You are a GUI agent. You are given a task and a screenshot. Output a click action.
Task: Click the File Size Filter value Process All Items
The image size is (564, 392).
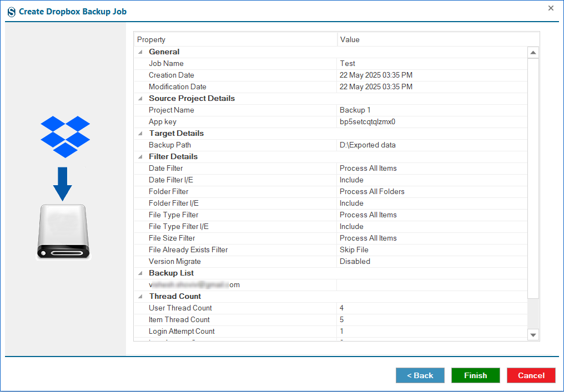[368, 238]
